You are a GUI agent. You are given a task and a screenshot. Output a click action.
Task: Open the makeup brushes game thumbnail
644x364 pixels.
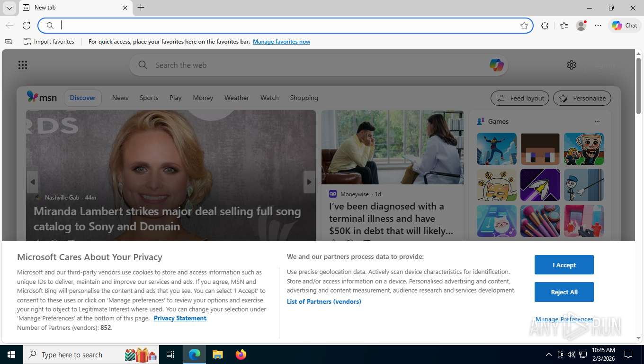click(x=540, y=221)
